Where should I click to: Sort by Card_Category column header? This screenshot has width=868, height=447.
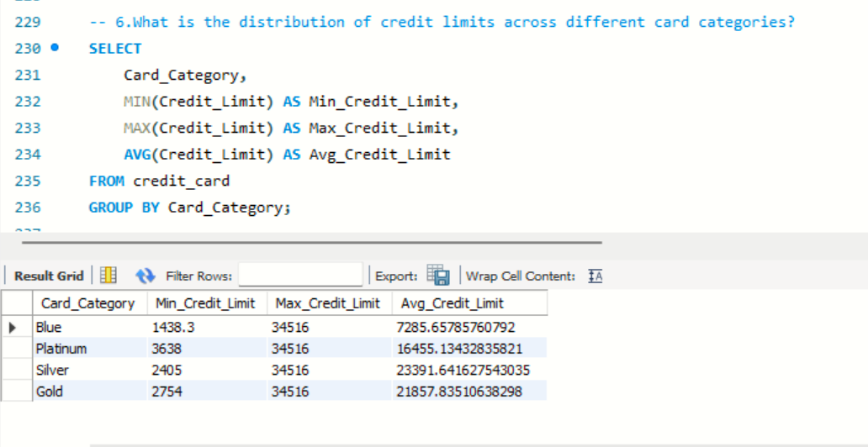[90, 303]
